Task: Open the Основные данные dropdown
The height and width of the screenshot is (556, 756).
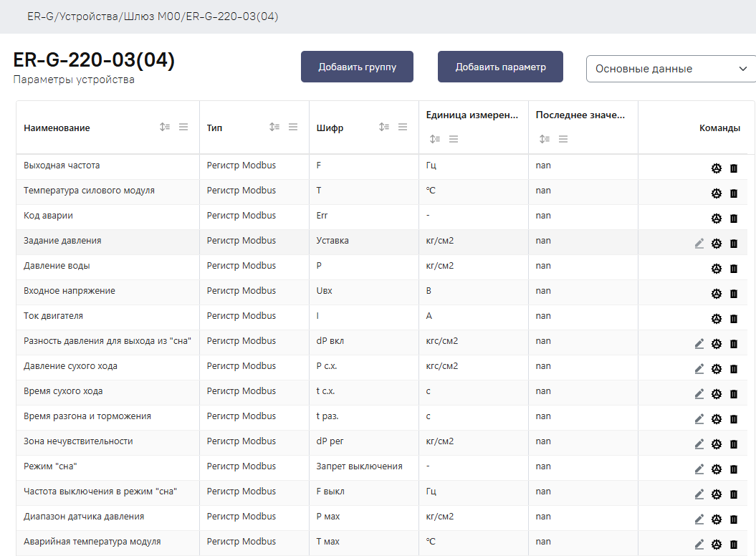Action: [x=670, y=69]
